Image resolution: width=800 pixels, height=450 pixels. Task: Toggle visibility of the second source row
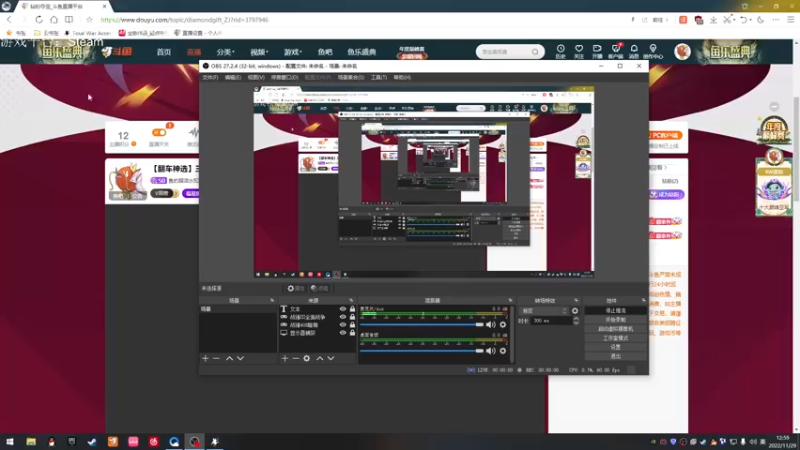(x=343, y=317)
